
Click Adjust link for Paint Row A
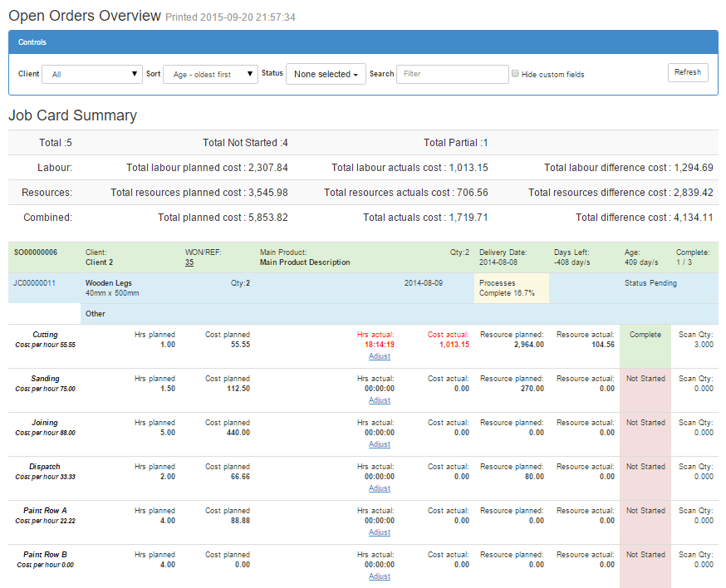[380, 532]
